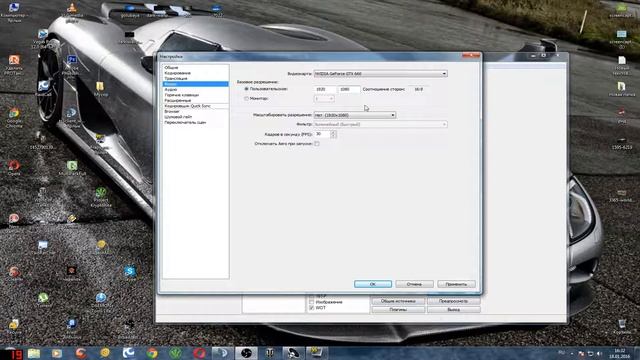
Task: Open Windows Explorer from the taskbar
Action: click(34, 353)
